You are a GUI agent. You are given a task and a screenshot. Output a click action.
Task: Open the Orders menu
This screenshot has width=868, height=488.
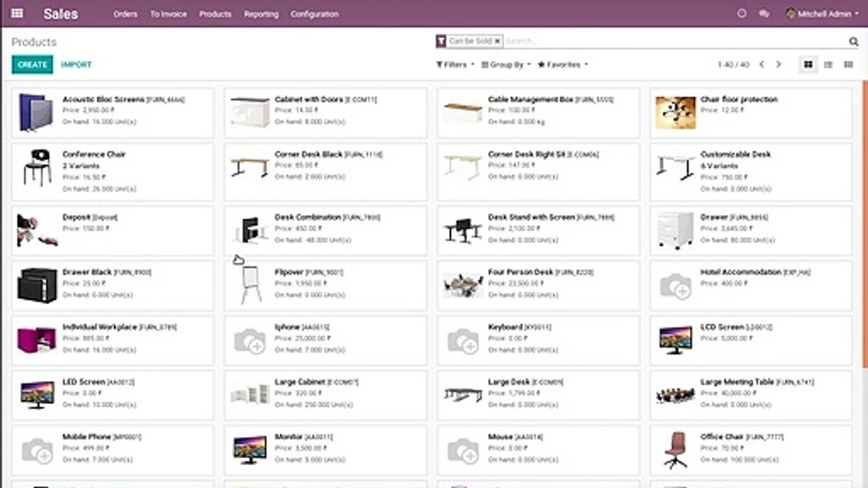[x=125, y=14]
